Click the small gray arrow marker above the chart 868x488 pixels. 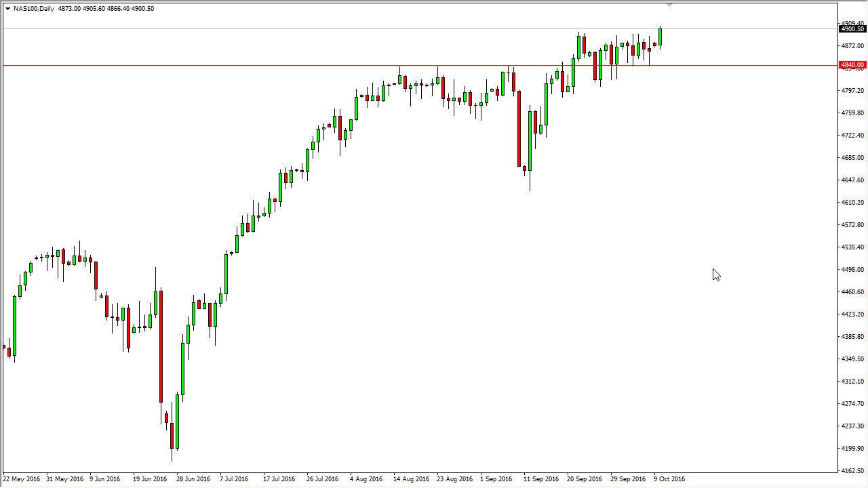click(668, 5)
